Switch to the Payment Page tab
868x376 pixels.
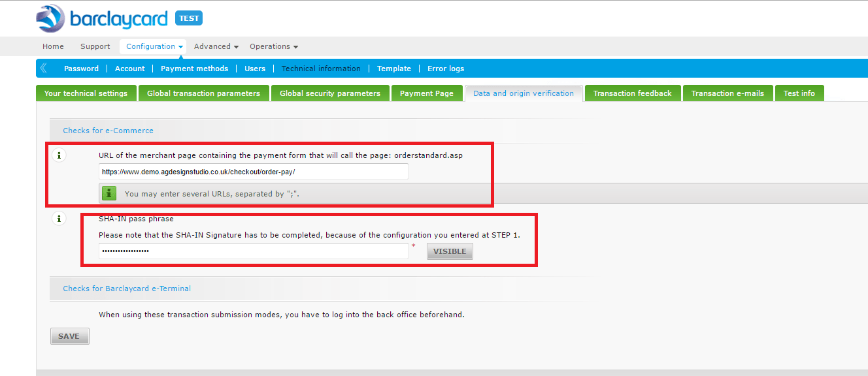(x=427, y=93)
